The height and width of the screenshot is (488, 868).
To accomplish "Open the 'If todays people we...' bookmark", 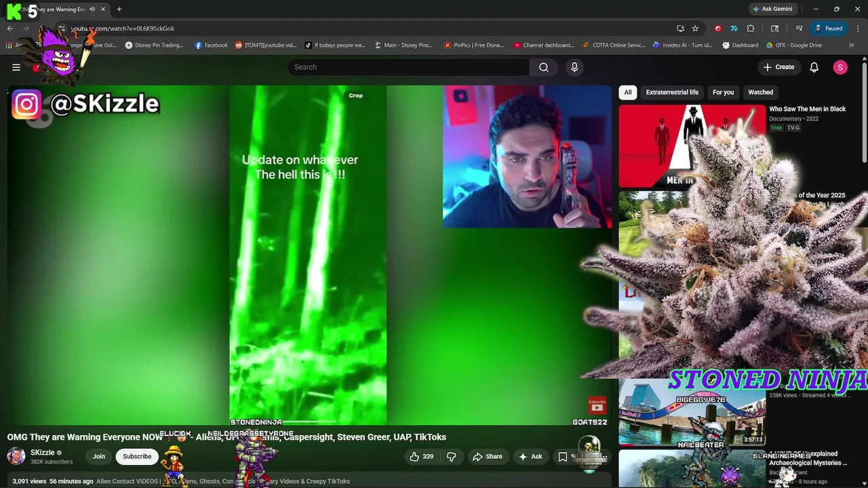I will click(335, 45).
